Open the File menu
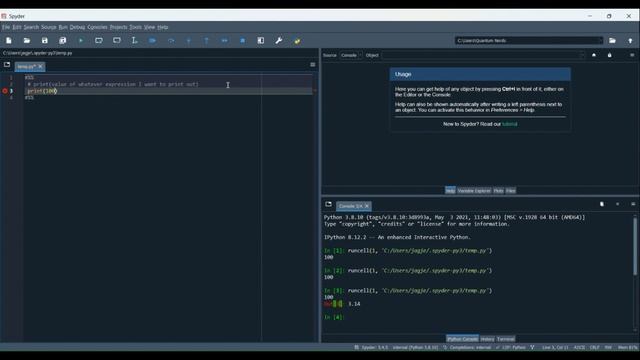The width and height of the screenshot is (640, 360). pyautogui.click(x=6, y=27)
